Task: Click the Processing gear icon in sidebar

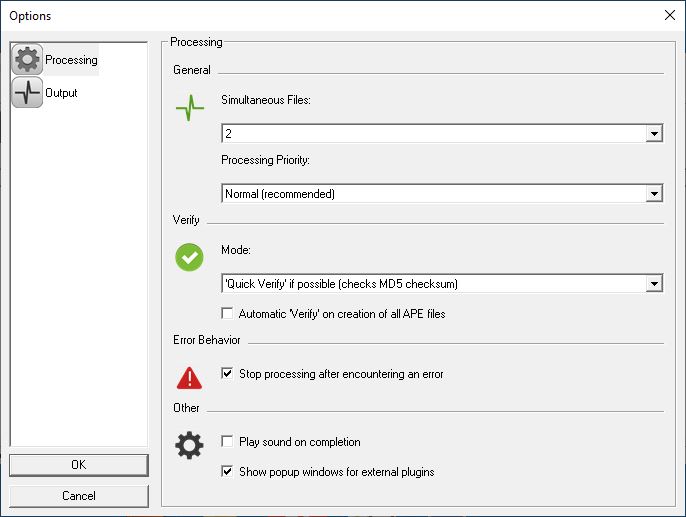Action: click(27, 59)
